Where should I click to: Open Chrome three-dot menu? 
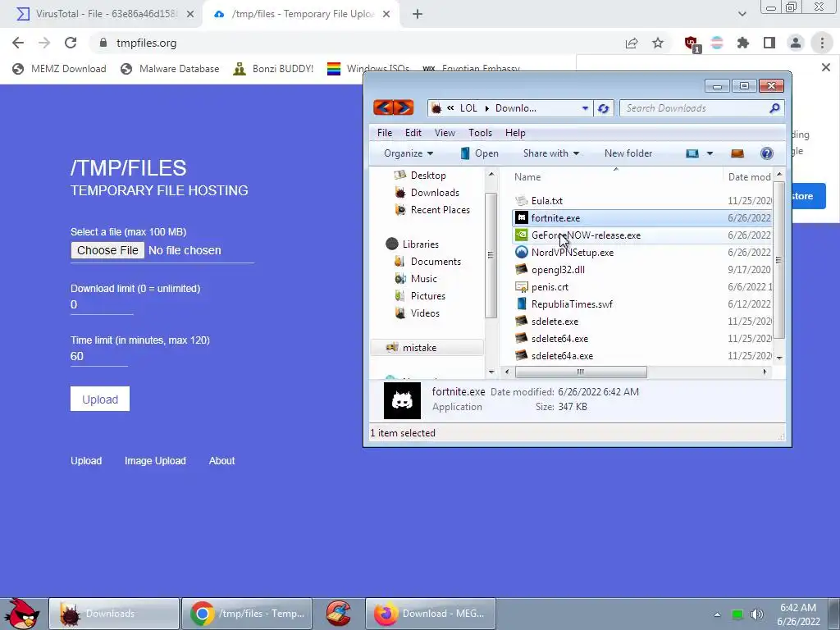[822, 43]
